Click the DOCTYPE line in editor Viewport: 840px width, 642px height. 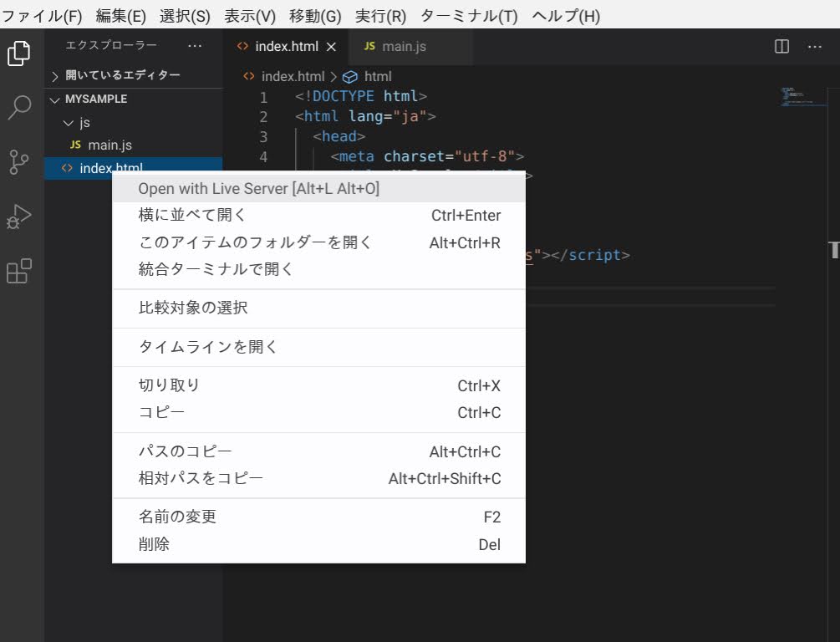pyautogui.click(x=361, y=96)
